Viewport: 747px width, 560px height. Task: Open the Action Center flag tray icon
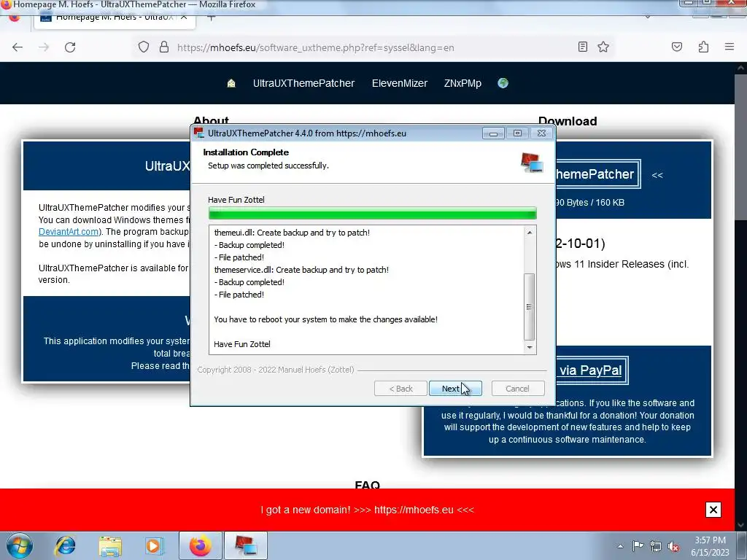click(x=638, y=546)
